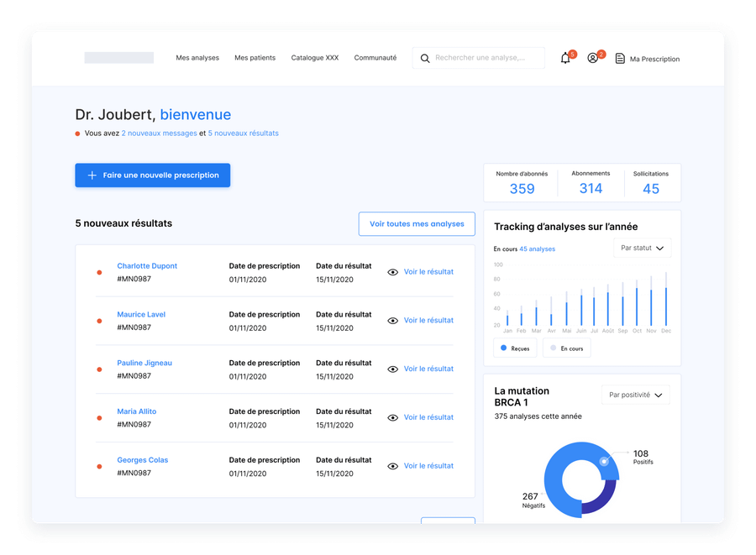756x555 pixels.
Task: Focus the Rechercher une analyse search field
Action: (487, 58)
